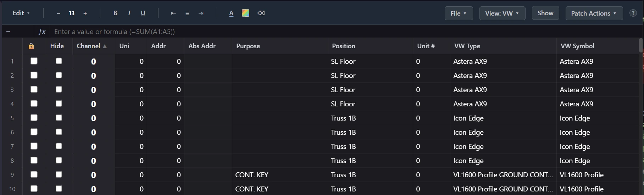
Task: Open the View: VW dropdown
Action: (502, 13)
